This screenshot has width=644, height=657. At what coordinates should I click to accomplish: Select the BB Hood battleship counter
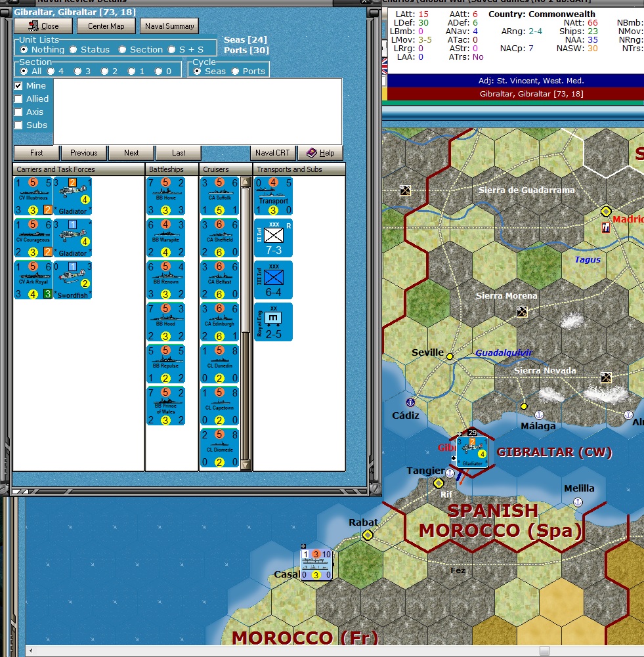[166, 322]
